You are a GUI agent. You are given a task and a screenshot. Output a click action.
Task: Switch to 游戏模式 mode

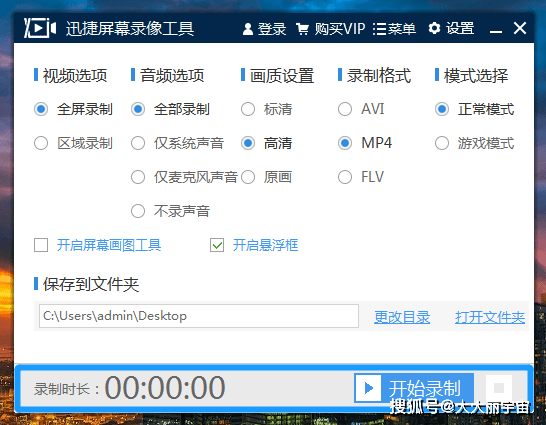442,143
